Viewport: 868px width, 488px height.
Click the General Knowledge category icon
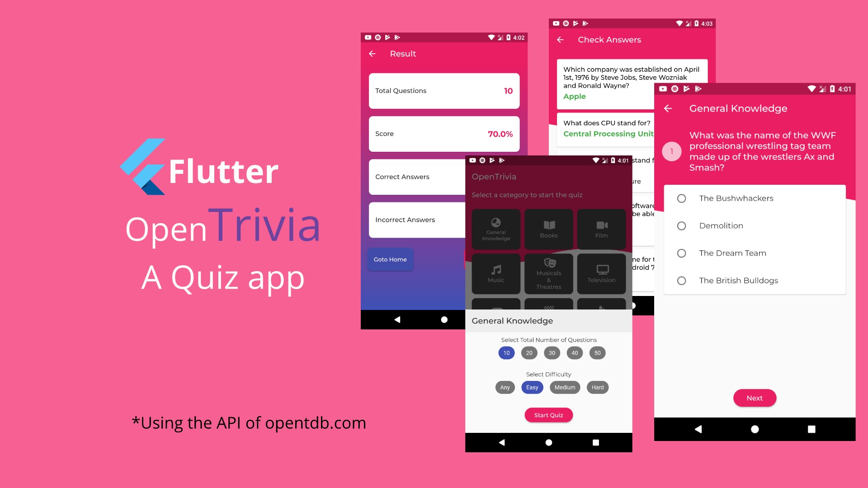pyautogui.click(x=496, y=229)
